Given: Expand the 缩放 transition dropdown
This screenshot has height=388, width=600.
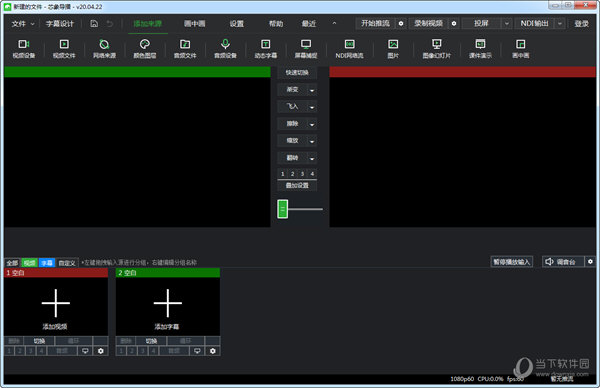Looking at the screenshot, I should 312,141.
